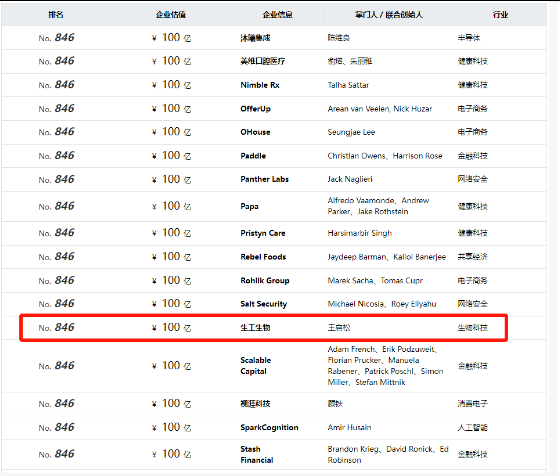Click founders Arean van Veelen, Nick Huzar
Screen dimensions: 560x476
coord(380,109)
